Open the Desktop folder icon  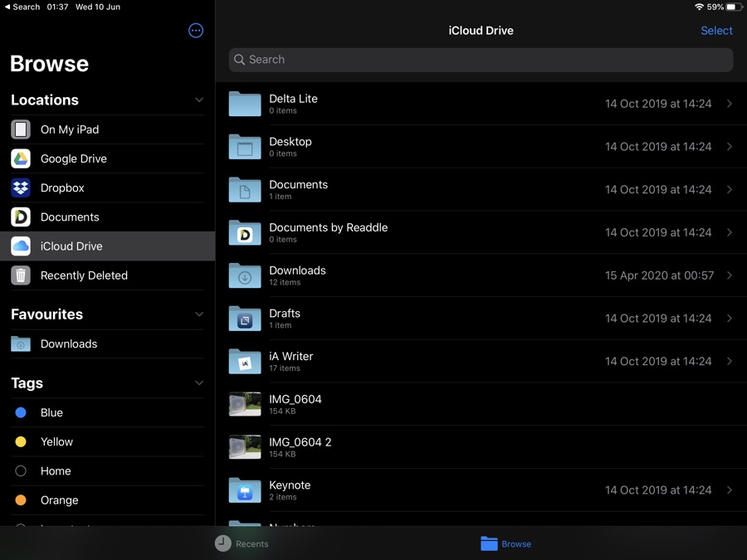(x=245, y=146)
